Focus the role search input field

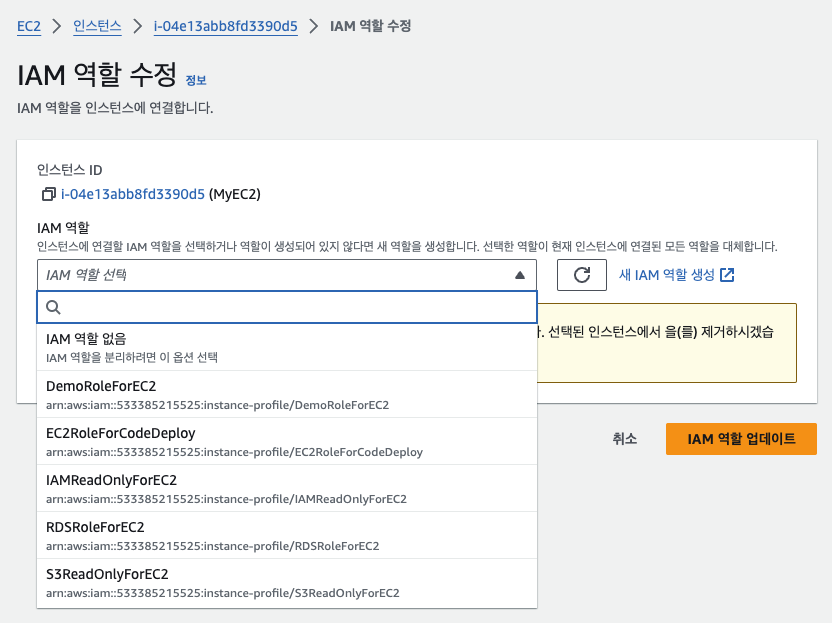coord(295,308)
